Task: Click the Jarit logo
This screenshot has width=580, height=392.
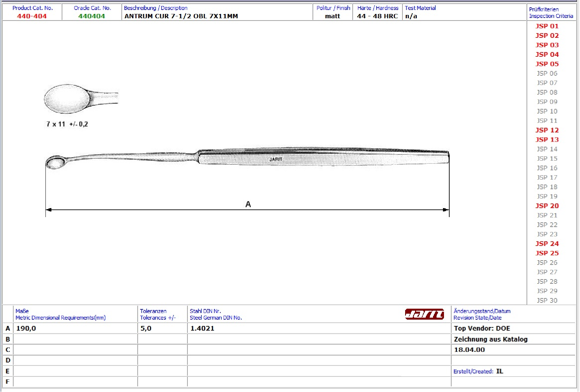Action: tap(424, 314)
